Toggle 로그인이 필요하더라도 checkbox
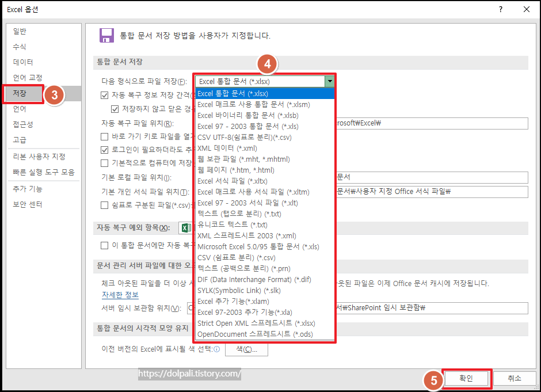This screenshot has width=541, height=392. [105, 150]
